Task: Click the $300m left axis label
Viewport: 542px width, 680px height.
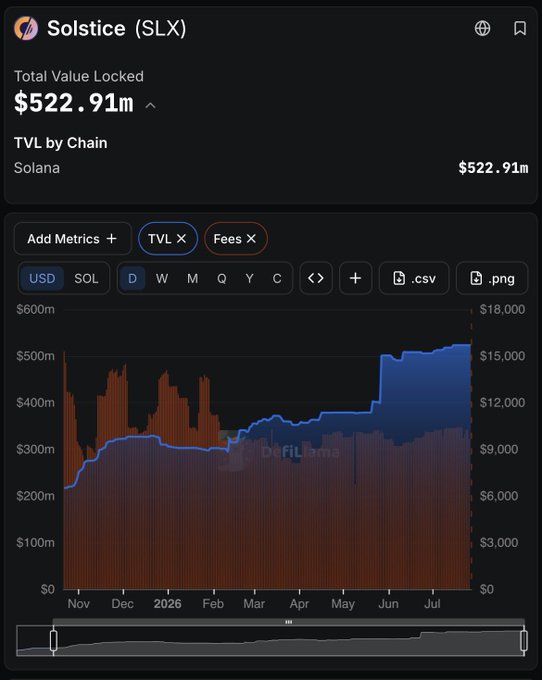Action: coord(36,449)
